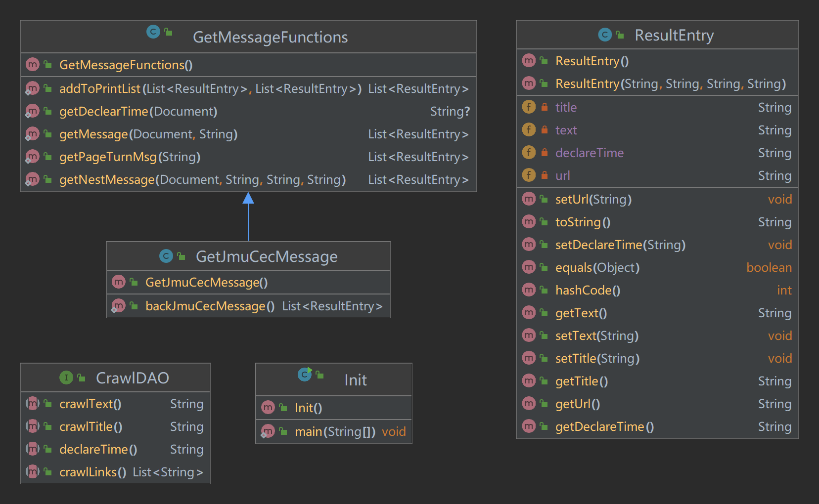Click the private lock icon next to url
Image resolution: width=819 pixels, height=504 pixels.
pos(544,175)
